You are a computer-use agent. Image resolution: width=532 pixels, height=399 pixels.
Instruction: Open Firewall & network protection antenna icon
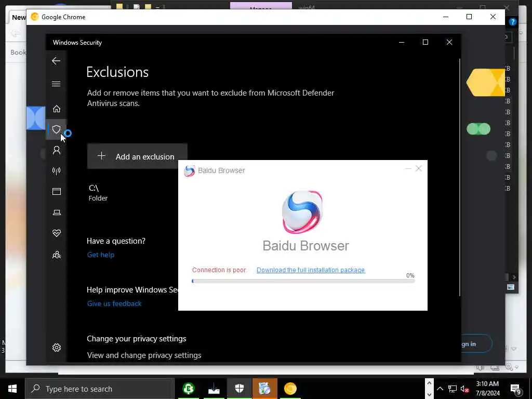point(56,170)
